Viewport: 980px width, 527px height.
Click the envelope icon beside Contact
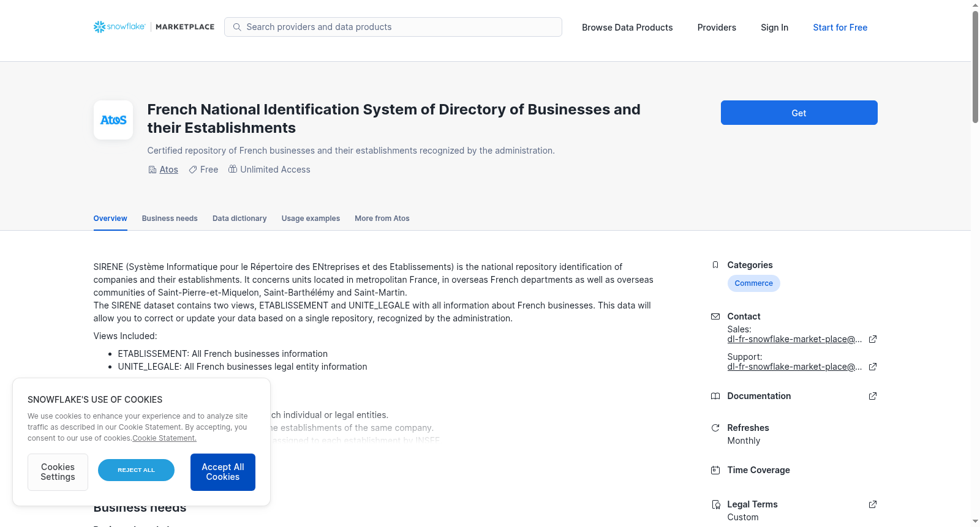click(715, 316)
